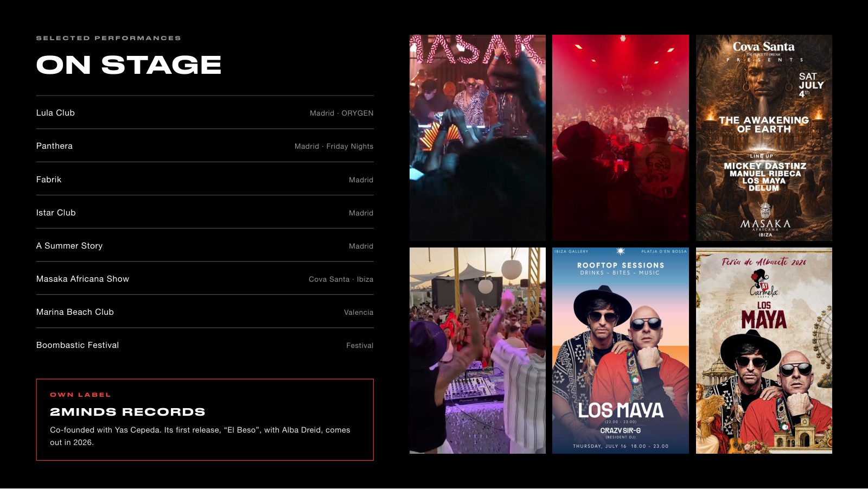Click the ON STAGE heading
The height and width of the screenshot is (489, 868).
click(129, 65)
